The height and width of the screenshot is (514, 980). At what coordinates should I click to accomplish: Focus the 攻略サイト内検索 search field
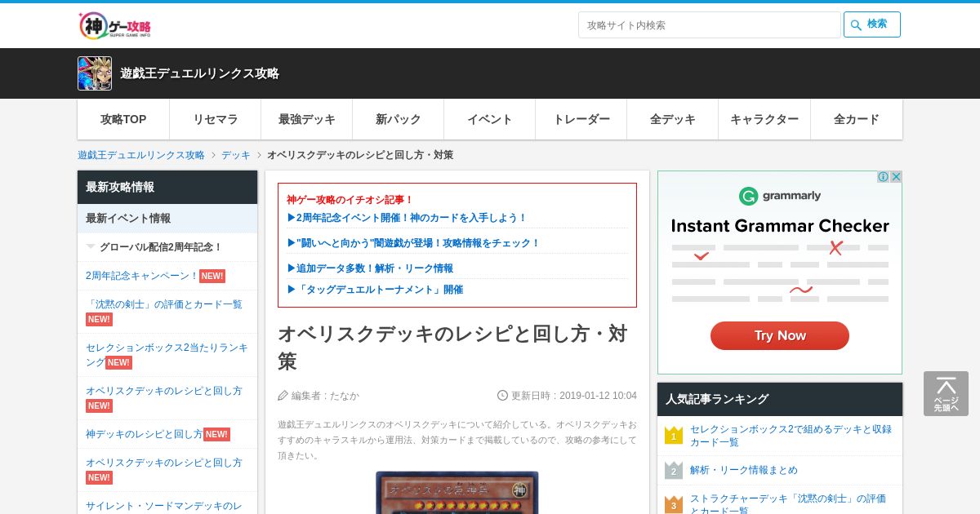click(x=709, y=24)
